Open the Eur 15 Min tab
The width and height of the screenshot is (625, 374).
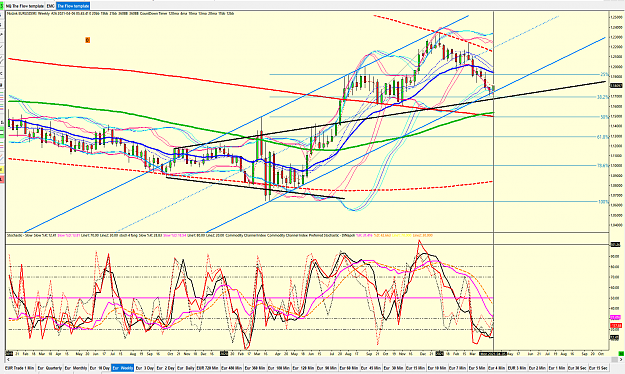[415, 368]
